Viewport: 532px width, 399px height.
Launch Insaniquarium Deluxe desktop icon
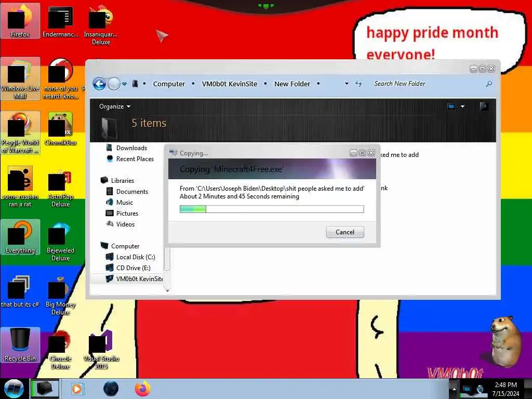(x=101, y=24)
